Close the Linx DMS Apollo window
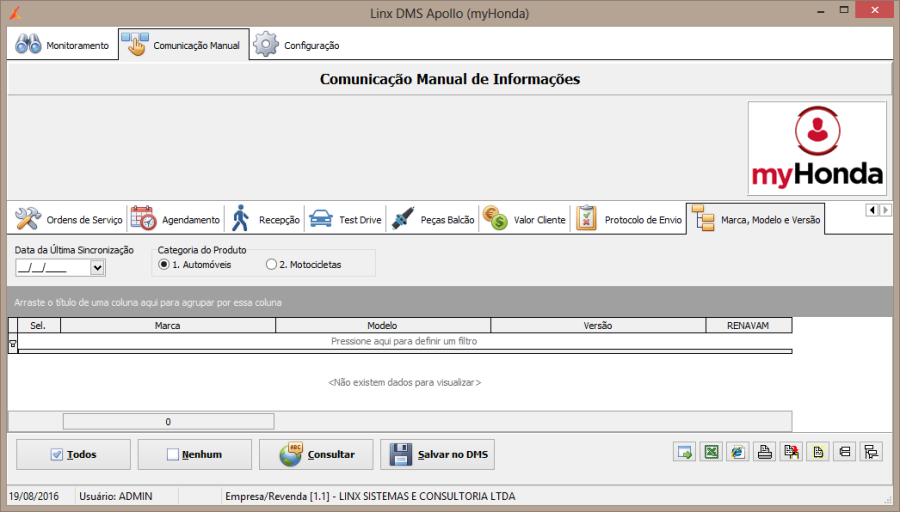This screenshot has height=512, width=900. (x=875, y=10)
